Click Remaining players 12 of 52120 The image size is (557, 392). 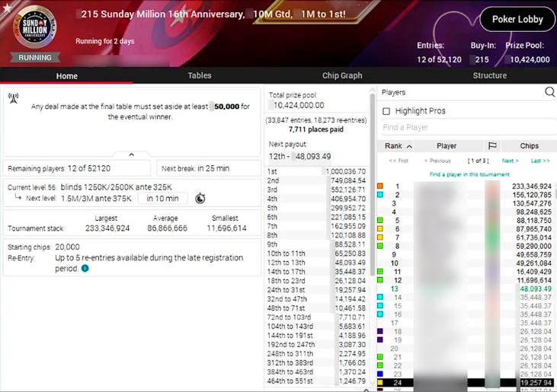[x=77, y=168]
